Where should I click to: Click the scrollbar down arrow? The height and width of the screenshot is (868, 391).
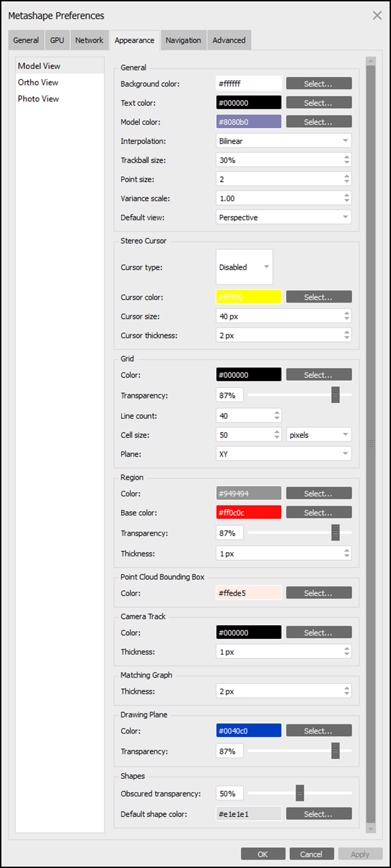(x=371, y=829)
